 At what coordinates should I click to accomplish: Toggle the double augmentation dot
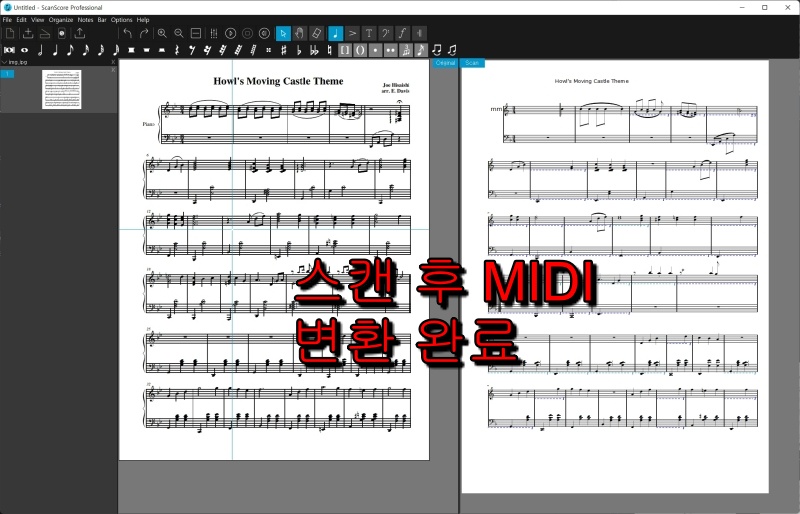391,50
